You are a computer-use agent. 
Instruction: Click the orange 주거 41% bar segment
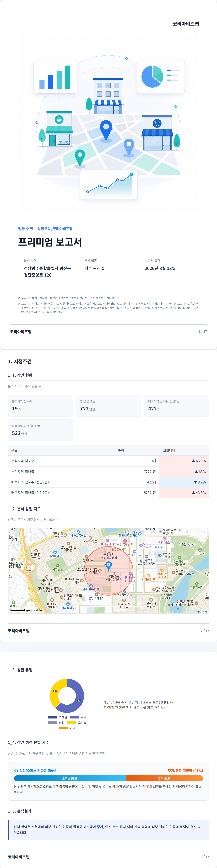click(164, 778)
